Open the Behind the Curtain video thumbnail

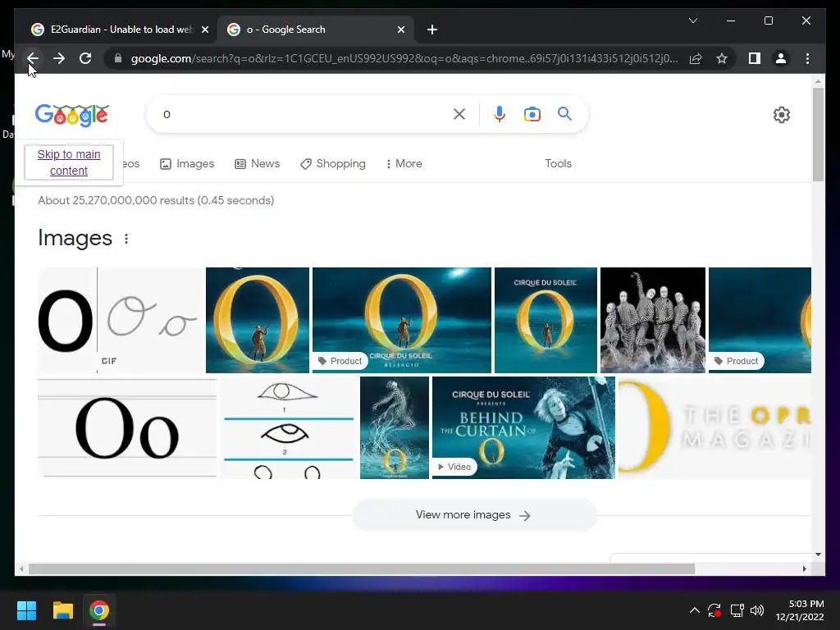523,427
